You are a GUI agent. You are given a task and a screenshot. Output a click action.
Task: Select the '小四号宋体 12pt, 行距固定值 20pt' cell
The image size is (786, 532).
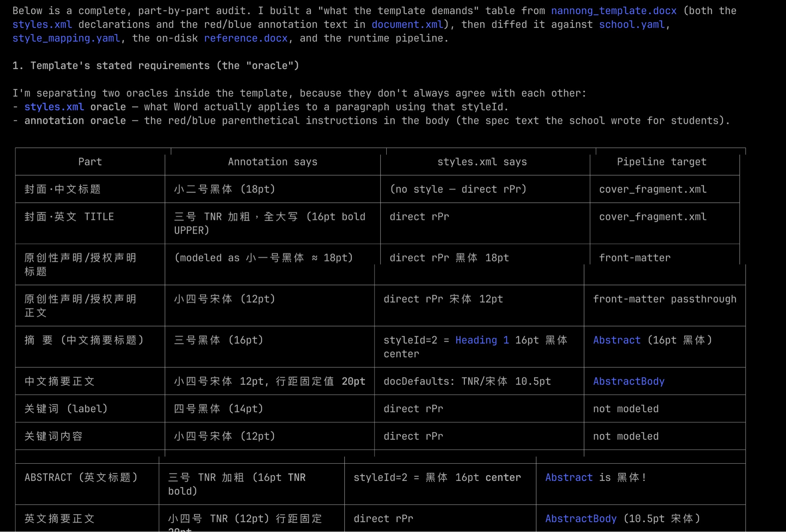(270, 381)
